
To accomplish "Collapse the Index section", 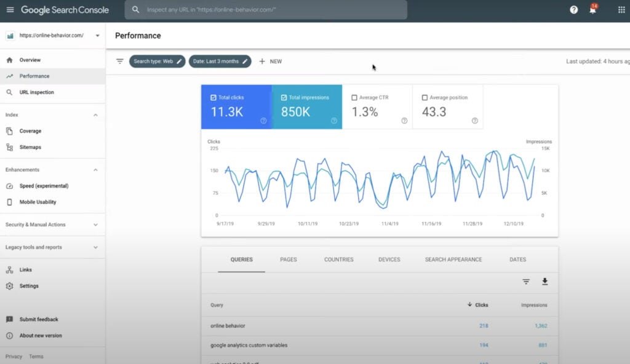I will tap(95, 114).
